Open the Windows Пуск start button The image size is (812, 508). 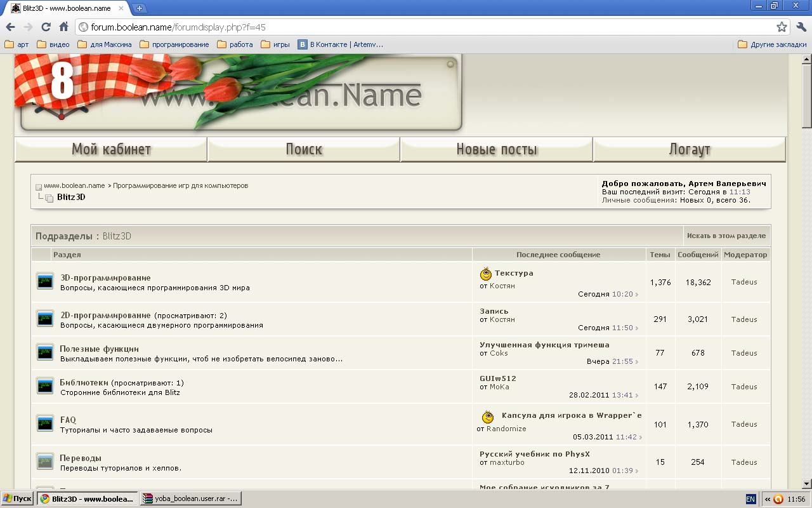18,499
